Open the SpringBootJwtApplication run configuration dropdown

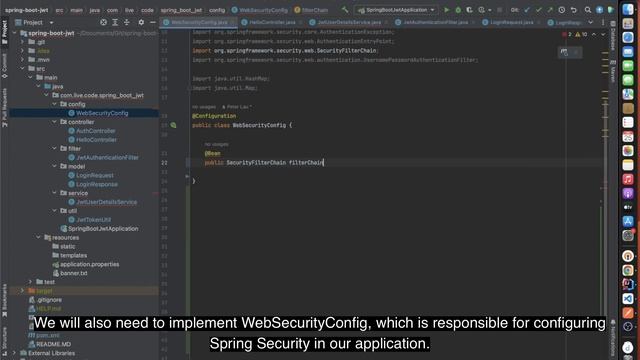point(396,10)
